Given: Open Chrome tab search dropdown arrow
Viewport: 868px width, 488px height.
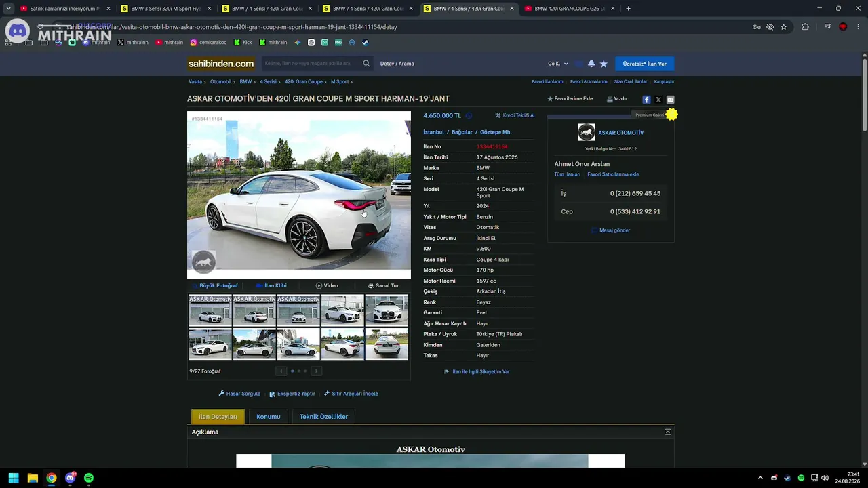Looking at the screenshot, I should pos(8,9).
